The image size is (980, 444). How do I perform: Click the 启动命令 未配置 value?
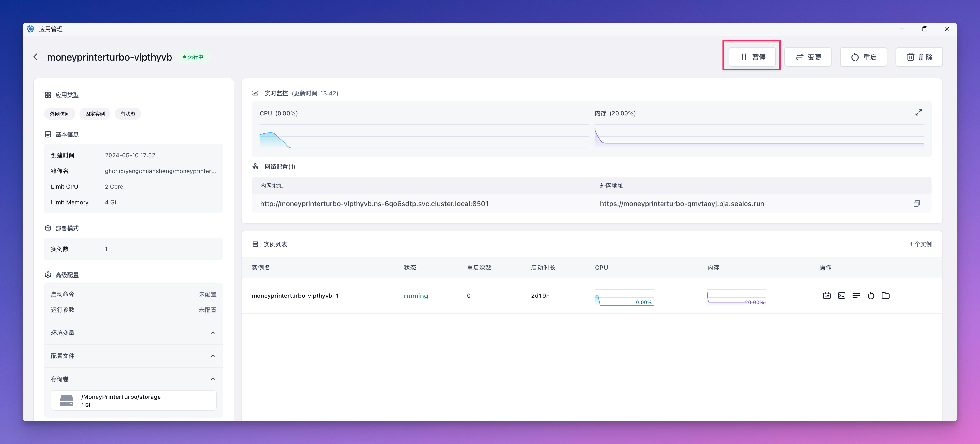tap(208, 294)
